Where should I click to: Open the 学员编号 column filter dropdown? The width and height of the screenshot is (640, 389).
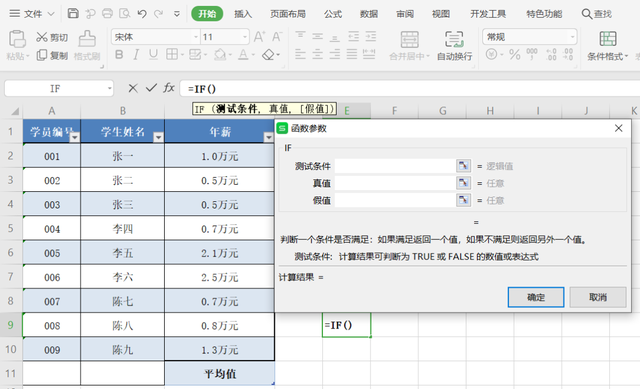click(x=74, y=138)
